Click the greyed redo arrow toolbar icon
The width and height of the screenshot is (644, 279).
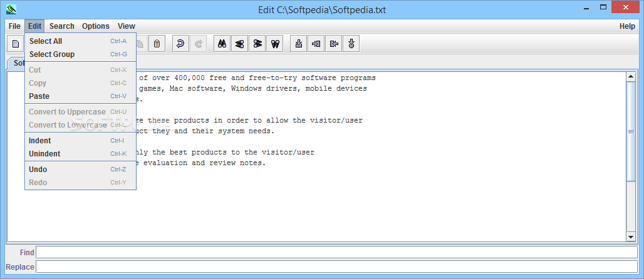[x=199, y=44]
